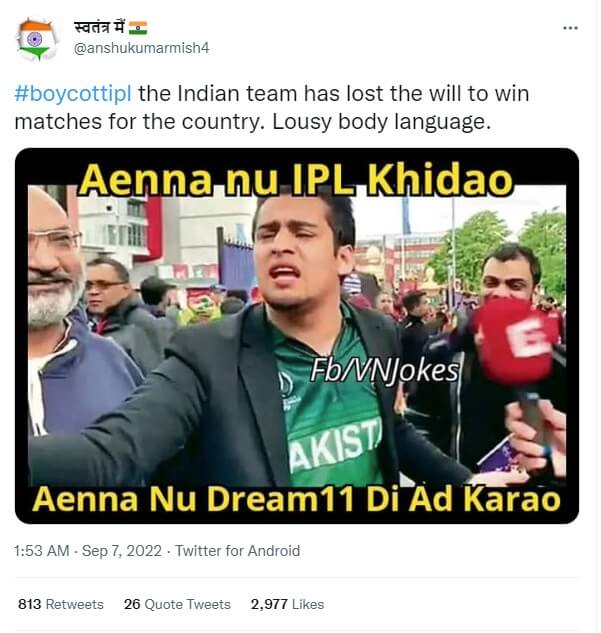The height and width of the screenshot is (633, 601).
Task: Click the flag emoji beside the name
Action: pyautogui.click(x=138, y=28)
